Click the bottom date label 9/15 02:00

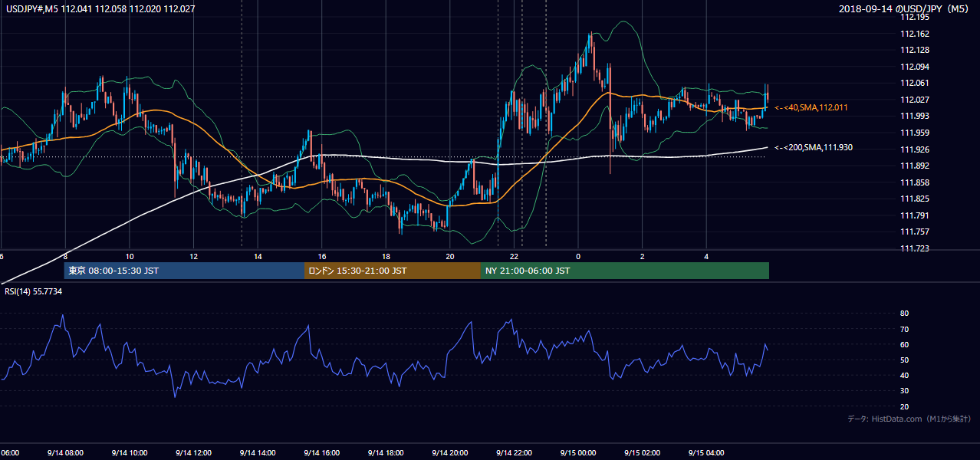pos(643,452)
